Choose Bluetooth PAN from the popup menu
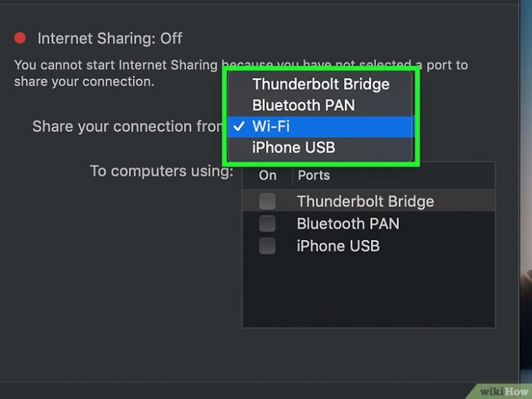The height and width of the screenshot is (399, 532). pyautogui.click(x=321, y=105)
